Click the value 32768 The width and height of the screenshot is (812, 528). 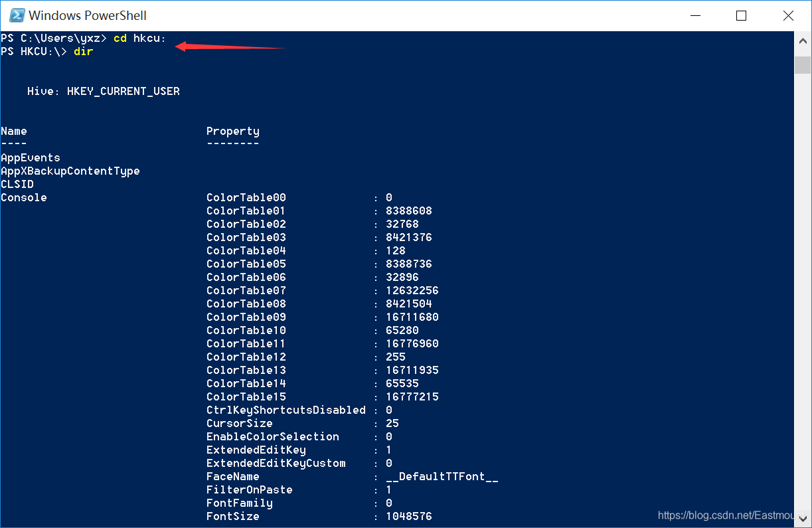(x=402, y=224)
